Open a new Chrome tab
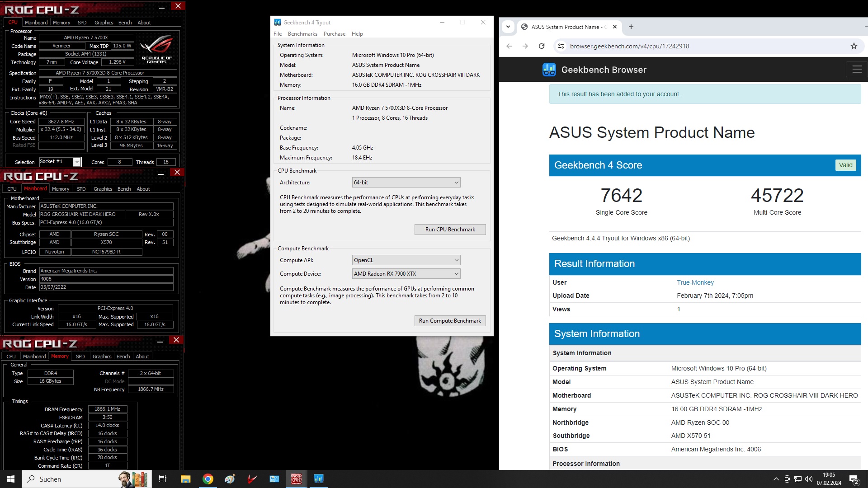This screenshot has height=488, width=868. click(631, 27)
